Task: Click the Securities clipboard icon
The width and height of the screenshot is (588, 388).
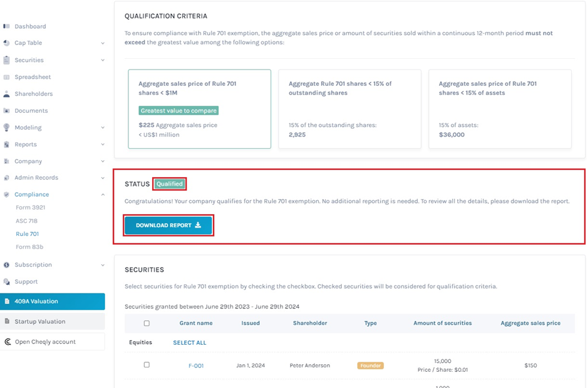Action: [6, 60]
